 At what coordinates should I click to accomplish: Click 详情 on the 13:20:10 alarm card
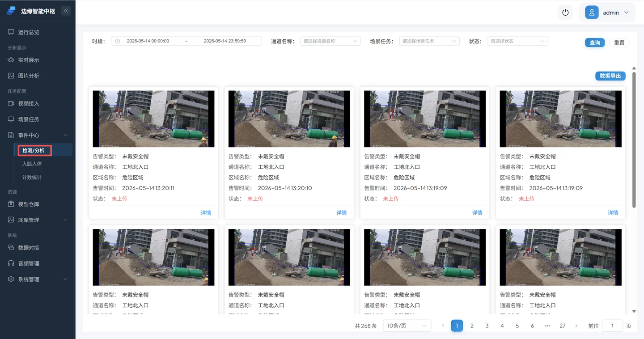342,213
